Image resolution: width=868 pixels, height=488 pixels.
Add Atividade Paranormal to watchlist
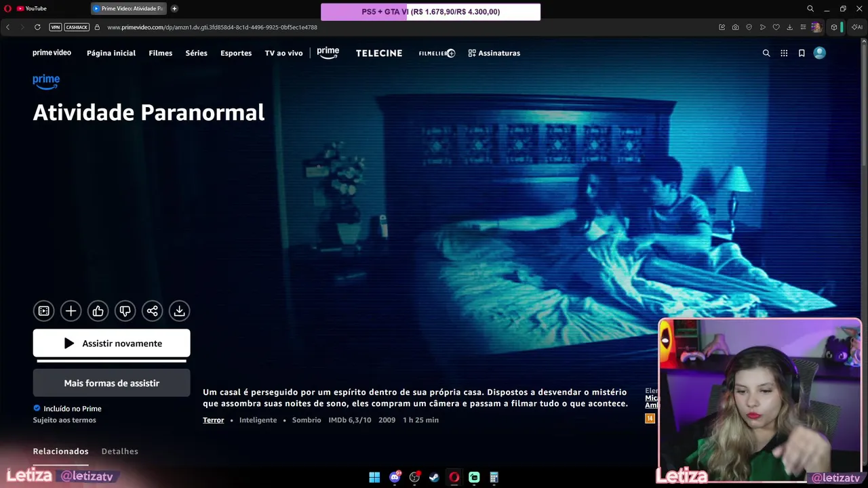click(x=71, y=311)
